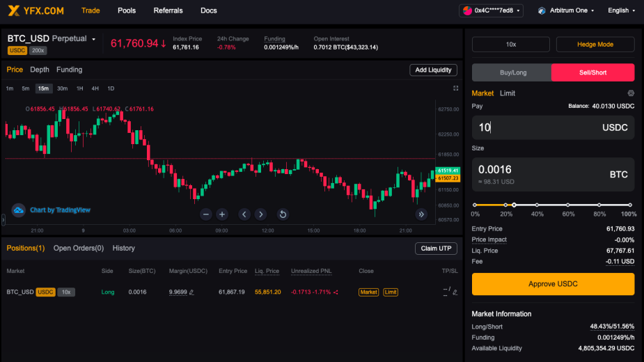Share position PNL icon
Screen dimensions: 644x362
click(x=336, y=292)
